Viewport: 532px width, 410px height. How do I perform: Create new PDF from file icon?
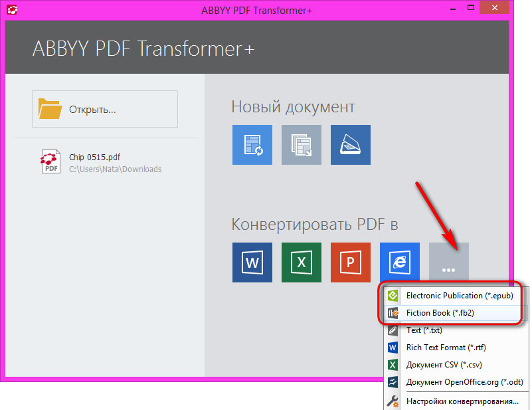tap(252, 145)
